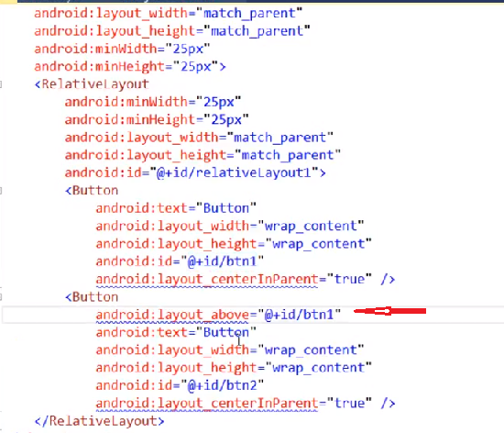Click btn1's android:layout_centerInParent="true" line
Screen dimensions: 504x433
pos(246,279)
